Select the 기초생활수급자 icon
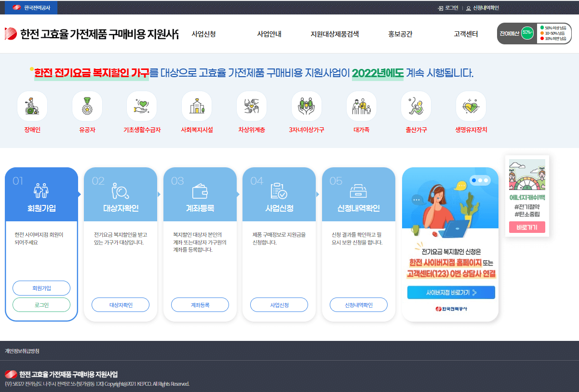 [142, 106]
